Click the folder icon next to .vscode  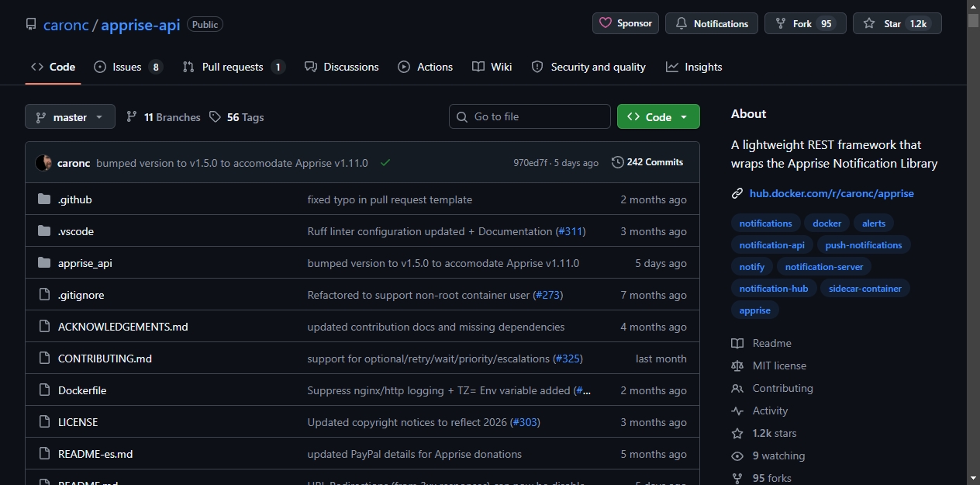(44, 231)
